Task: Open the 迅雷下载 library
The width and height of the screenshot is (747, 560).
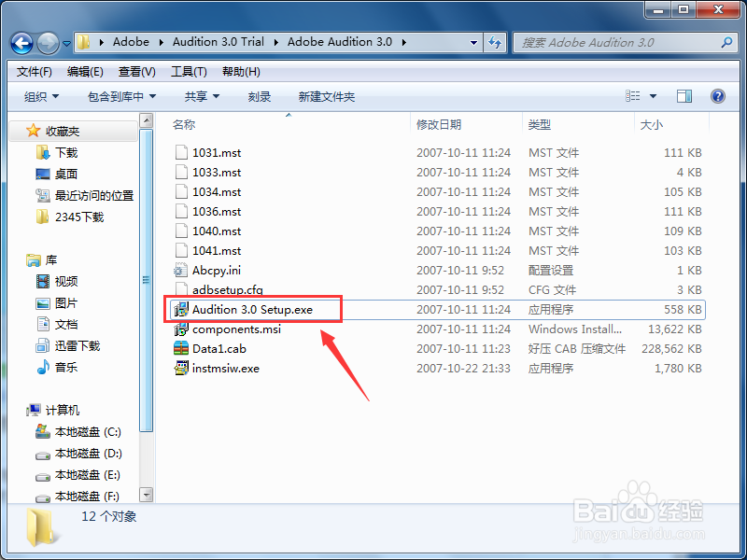Action: pos(67,345)
